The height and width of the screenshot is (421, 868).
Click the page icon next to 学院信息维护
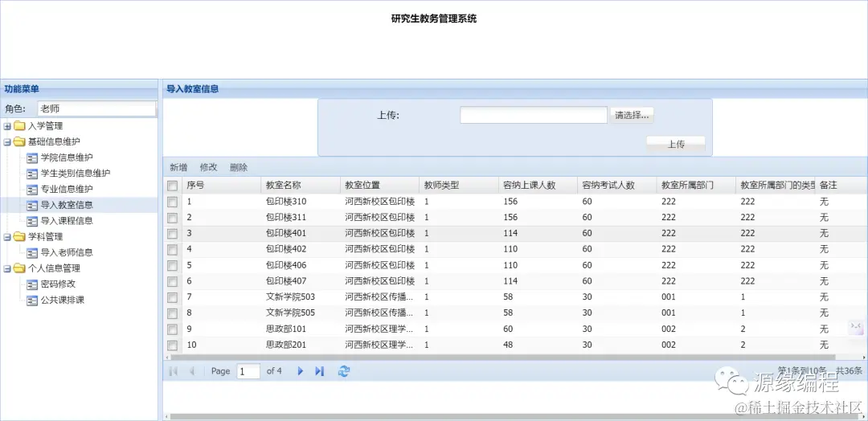(x=32, y=157)
